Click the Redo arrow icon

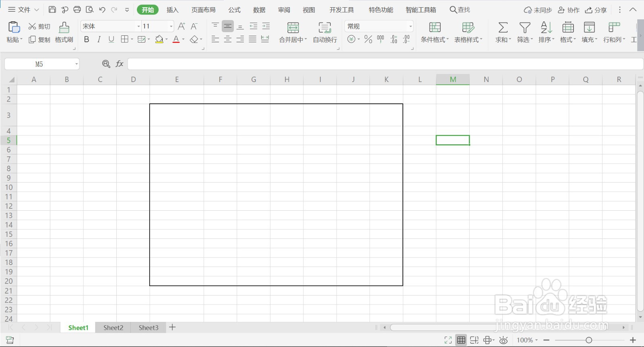pyautogui.click(x=114, y=10)
